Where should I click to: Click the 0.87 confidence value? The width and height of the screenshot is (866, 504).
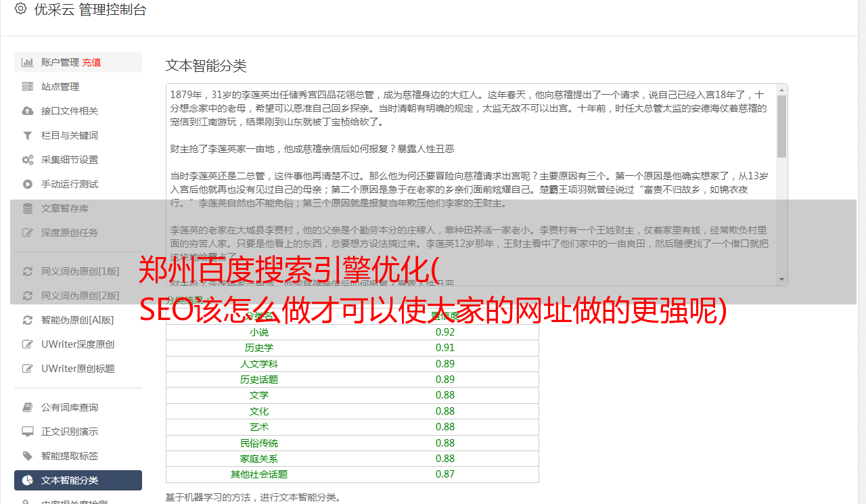click(x=445, y=474)
